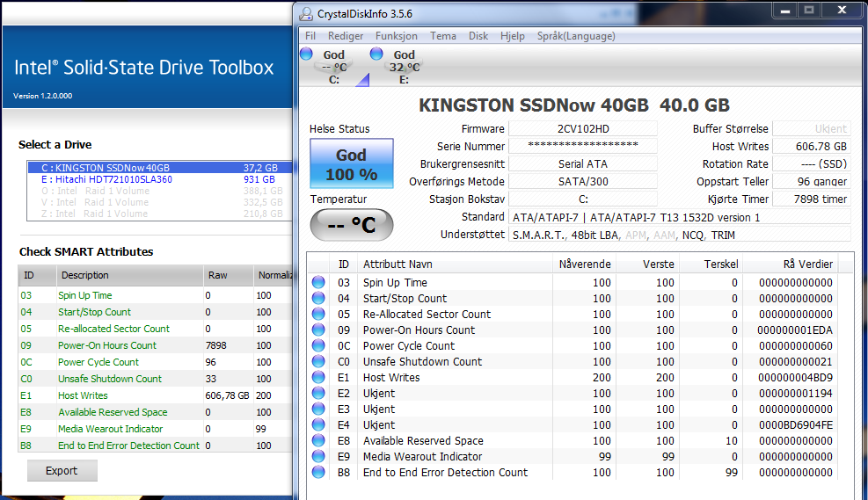Select O: Intel Raid 1 Volume entry

coord(159,191)
